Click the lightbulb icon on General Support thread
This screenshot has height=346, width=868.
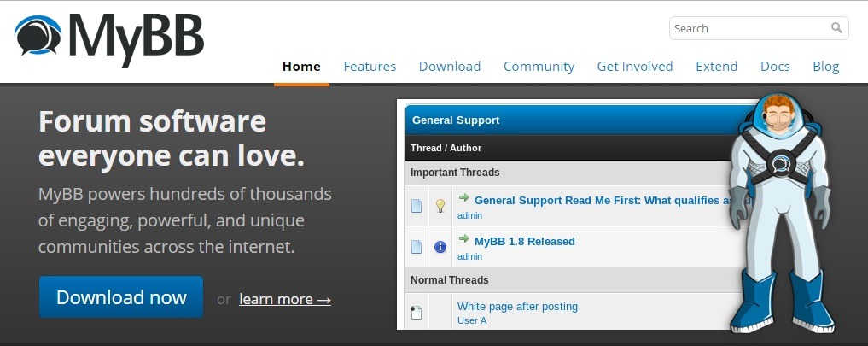point(440,206)
